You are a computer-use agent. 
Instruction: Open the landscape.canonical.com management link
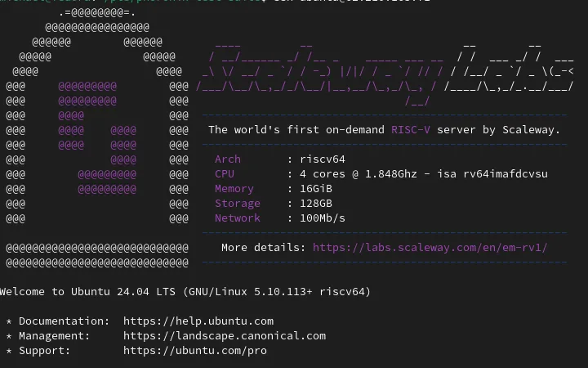click(225, 336)
